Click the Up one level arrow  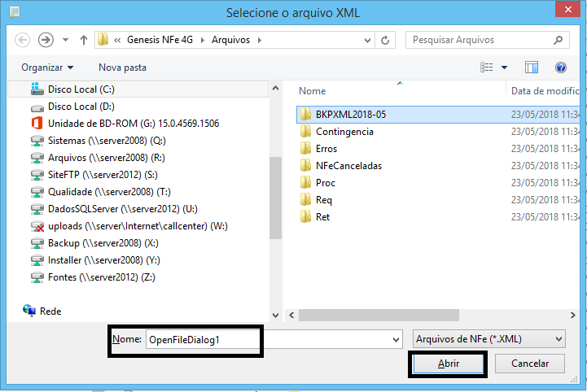(84, 39)
